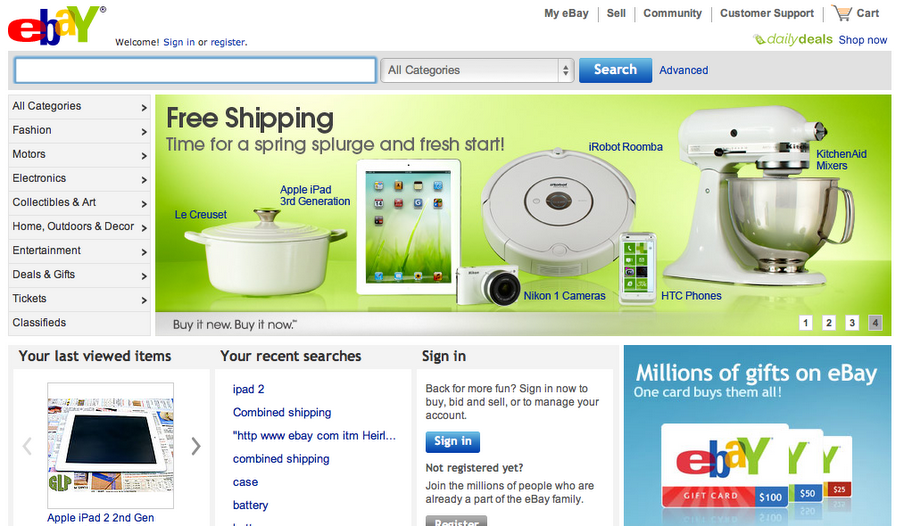Click the blue Search button

click(x=615, y=70)
